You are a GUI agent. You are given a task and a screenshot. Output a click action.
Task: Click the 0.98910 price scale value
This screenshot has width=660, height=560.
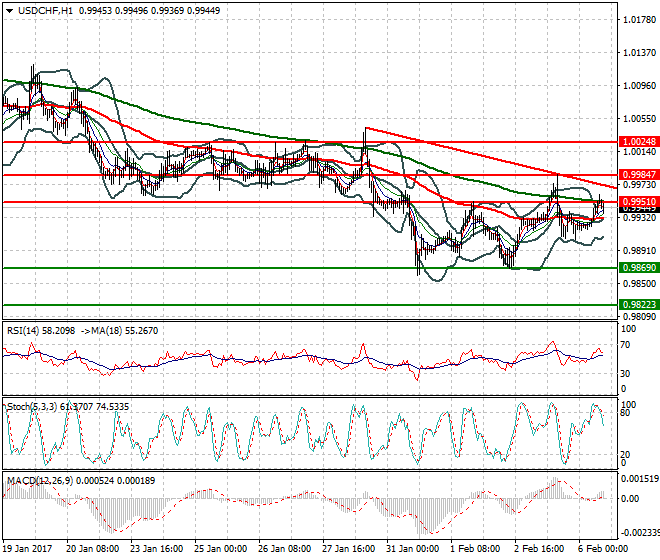click(x=640, y=251)
